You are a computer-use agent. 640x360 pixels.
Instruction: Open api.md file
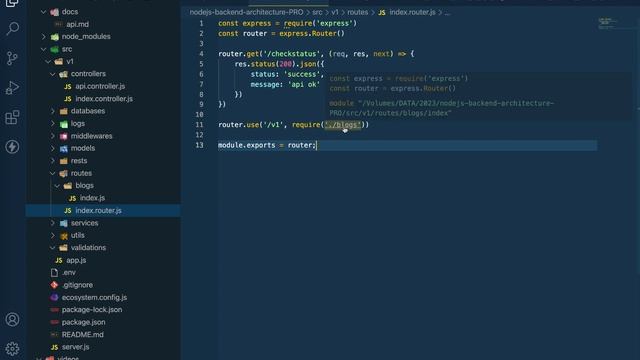click(78, 24)
